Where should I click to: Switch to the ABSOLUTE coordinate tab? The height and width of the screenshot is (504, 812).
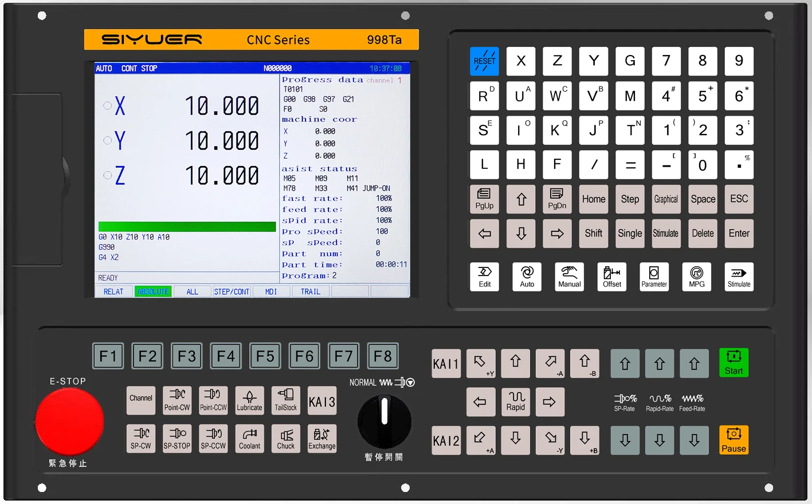tap(153, 292)
